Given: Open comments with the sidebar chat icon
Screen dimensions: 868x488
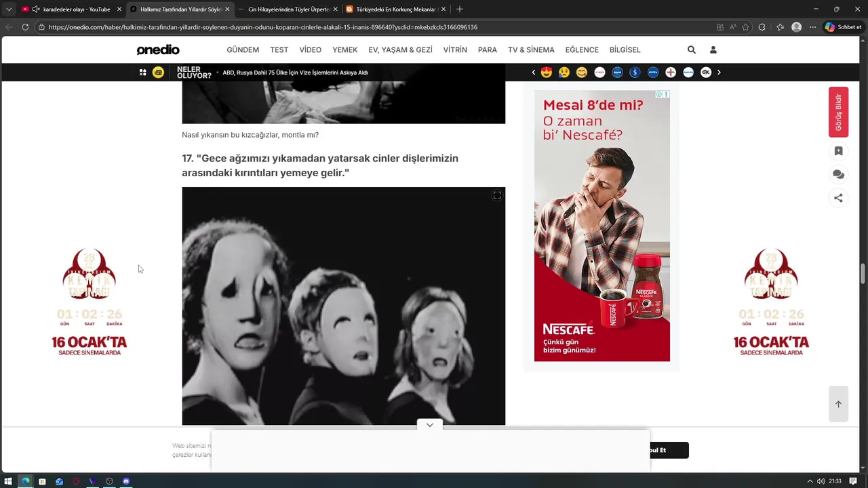Looking at the screenshot, I should click(839, 174).
